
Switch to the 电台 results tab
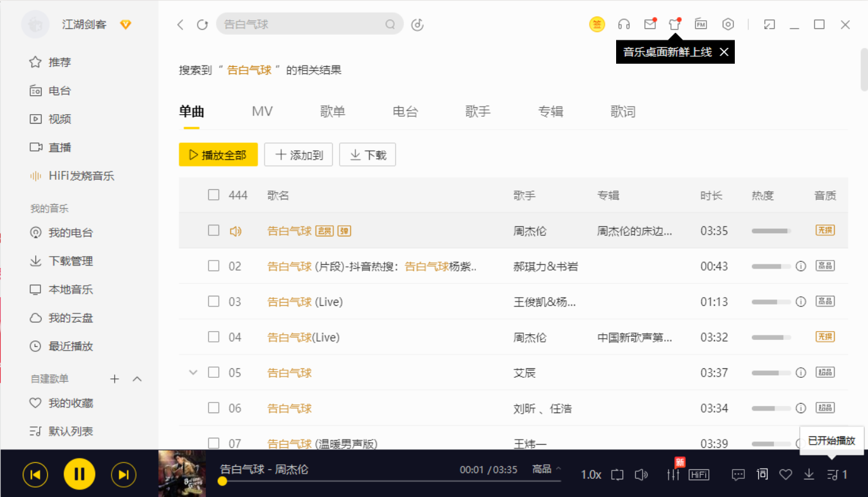405,112
